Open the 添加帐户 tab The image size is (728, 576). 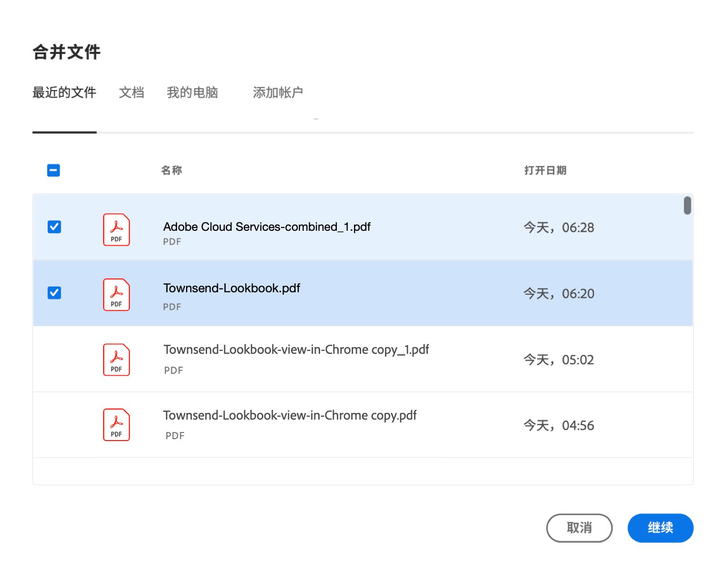point(278,93)
